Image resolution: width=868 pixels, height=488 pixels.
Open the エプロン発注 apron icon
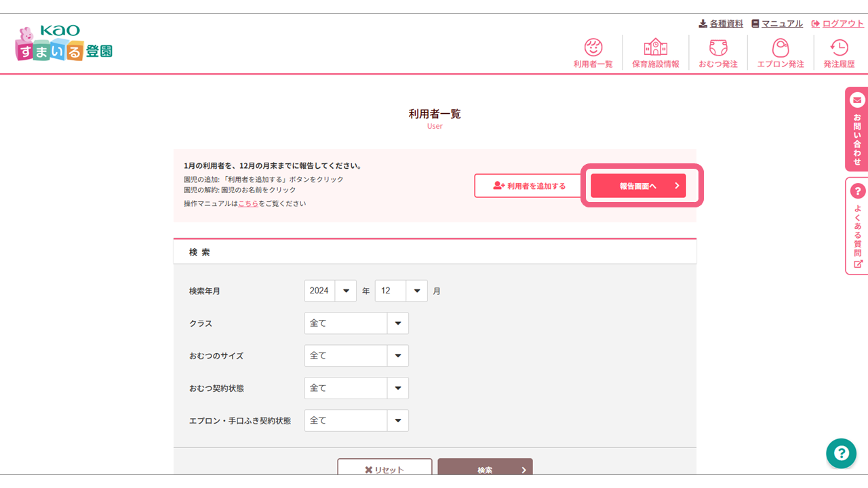coord(780,48)
